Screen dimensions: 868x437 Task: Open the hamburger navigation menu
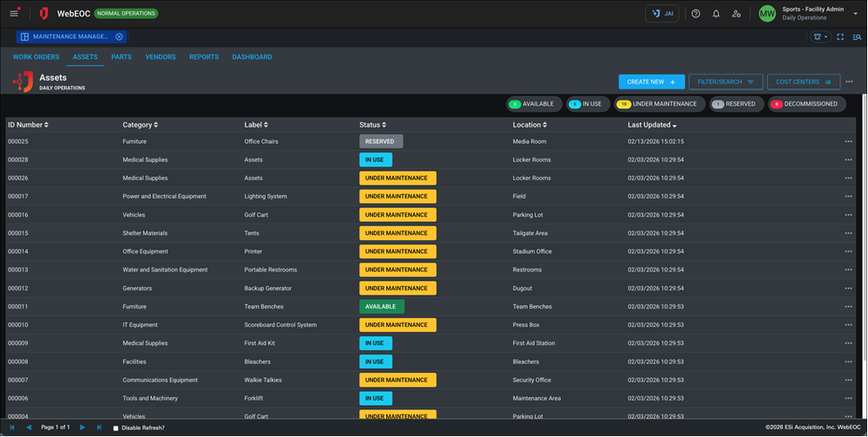[x=14, y=14]
